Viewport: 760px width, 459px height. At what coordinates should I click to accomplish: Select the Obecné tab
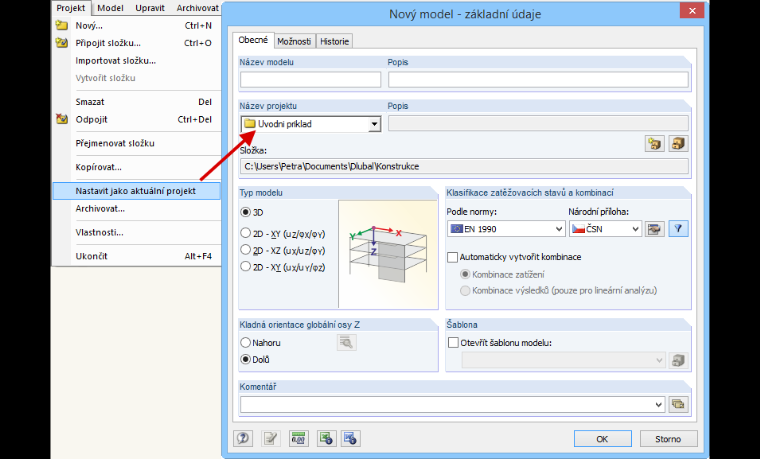[253, 40]
